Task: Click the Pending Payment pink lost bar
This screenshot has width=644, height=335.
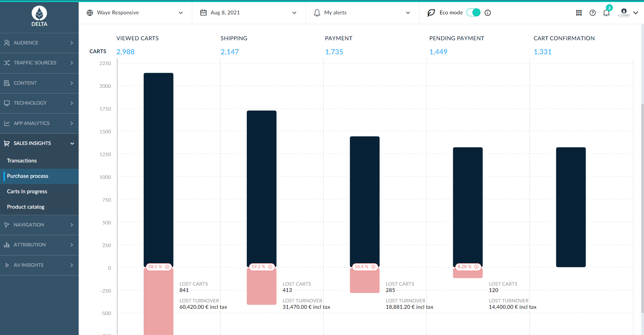Action: click(x=468, y=273)
